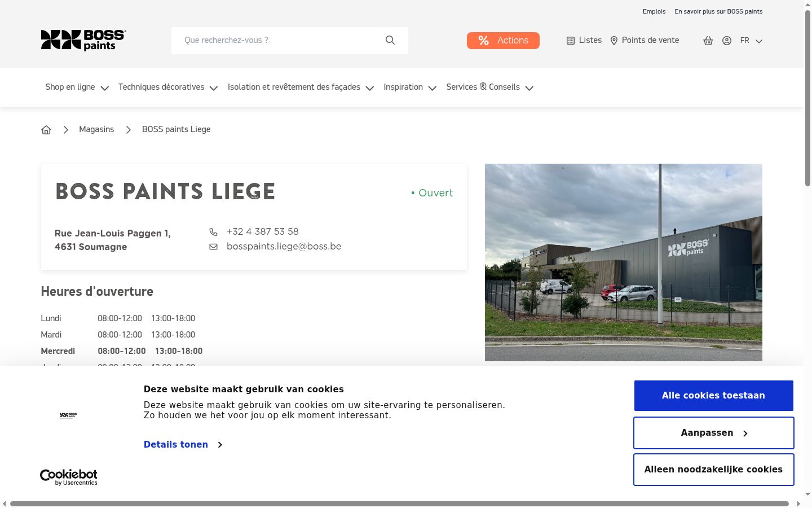Expand the Inspiration menu

click(410, 87)
